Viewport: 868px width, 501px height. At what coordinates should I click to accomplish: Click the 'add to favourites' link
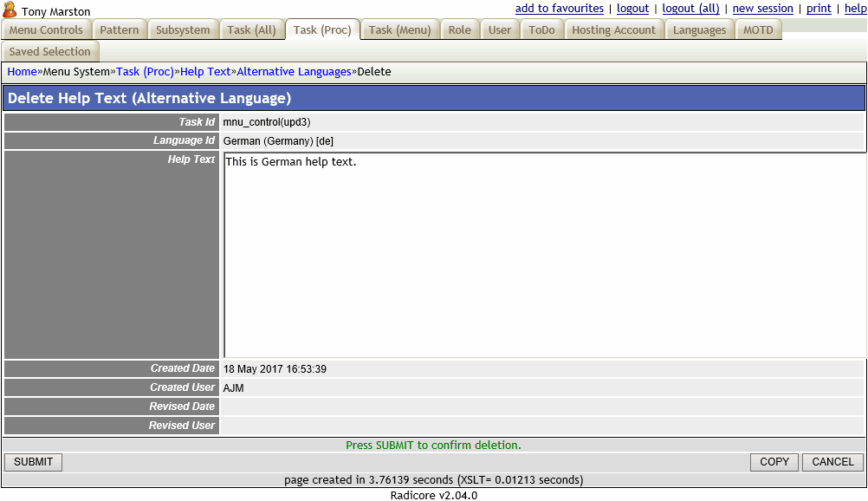[559, 9]
